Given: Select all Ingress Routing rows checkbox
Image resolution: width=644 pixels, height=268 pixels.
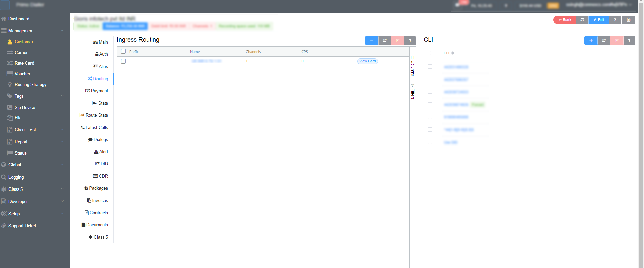Looking at the screenshot, I should click(x=123, y=52).
